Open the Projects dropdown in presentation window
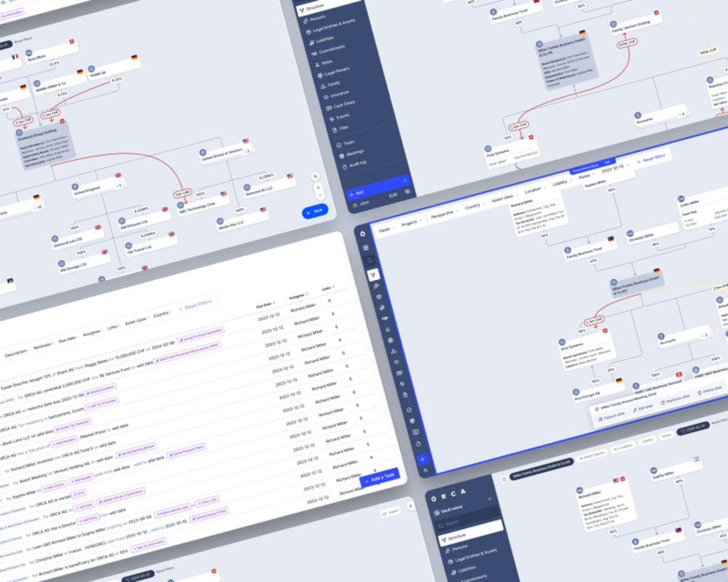728x582 pixels. tap(411, 223)
